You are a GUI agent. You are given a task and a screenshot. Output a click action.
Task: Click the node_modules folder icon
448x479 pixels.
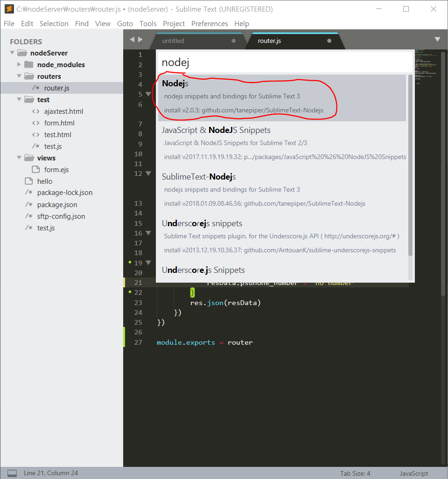coord(29,64)
